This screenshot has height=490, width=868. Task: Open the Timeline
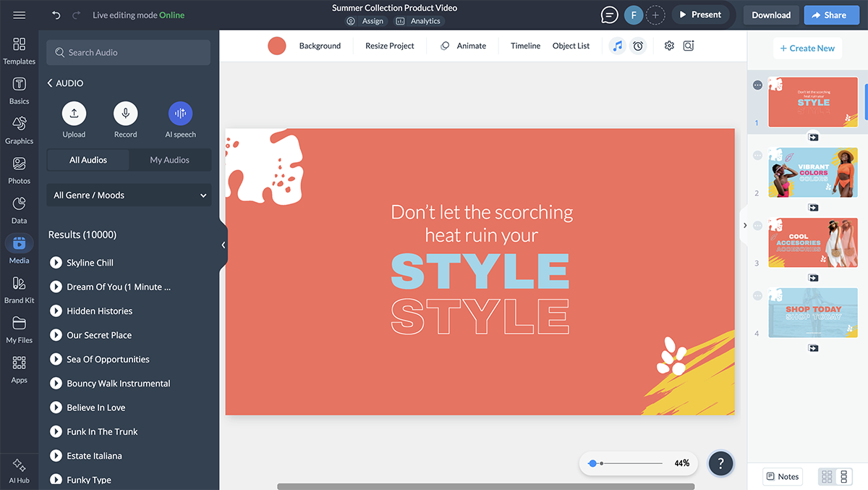(525, 46)
